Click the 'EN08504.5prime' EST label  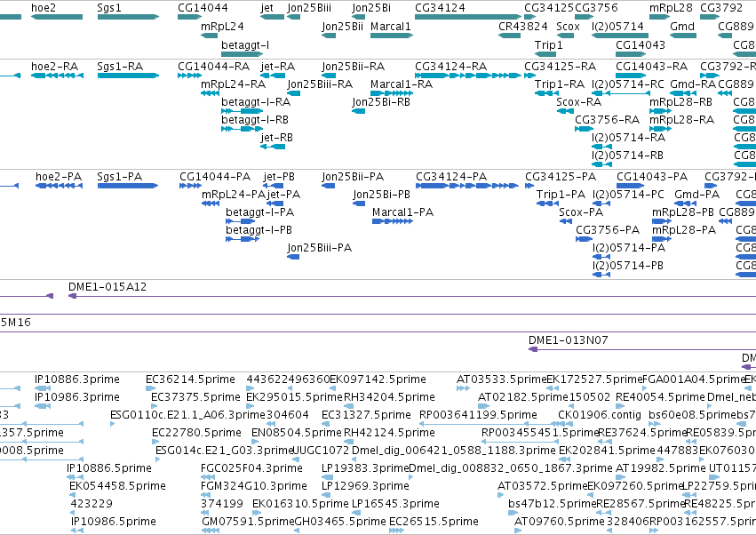[296, 432]
